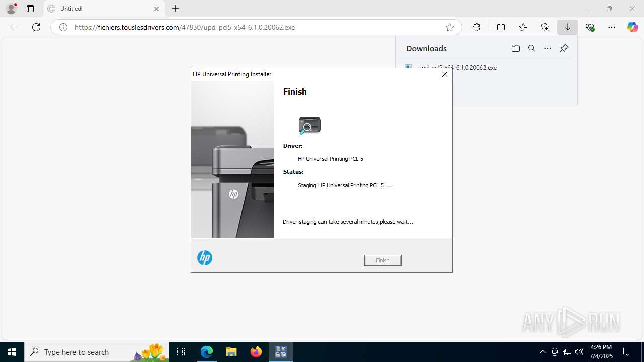Viewport: 644px width, 362px height.
Task: Open the Copilot sidebar icon
Action: point(633,27)
